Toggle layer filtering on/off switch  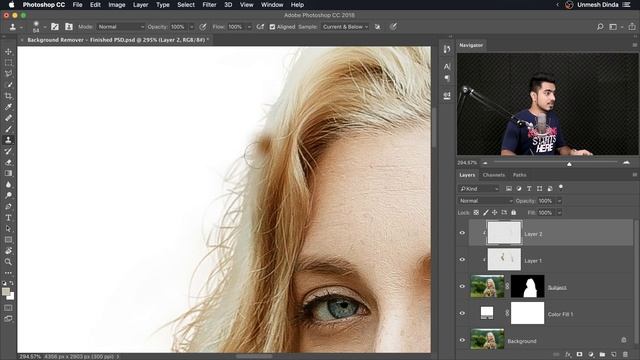pos(561,187)
